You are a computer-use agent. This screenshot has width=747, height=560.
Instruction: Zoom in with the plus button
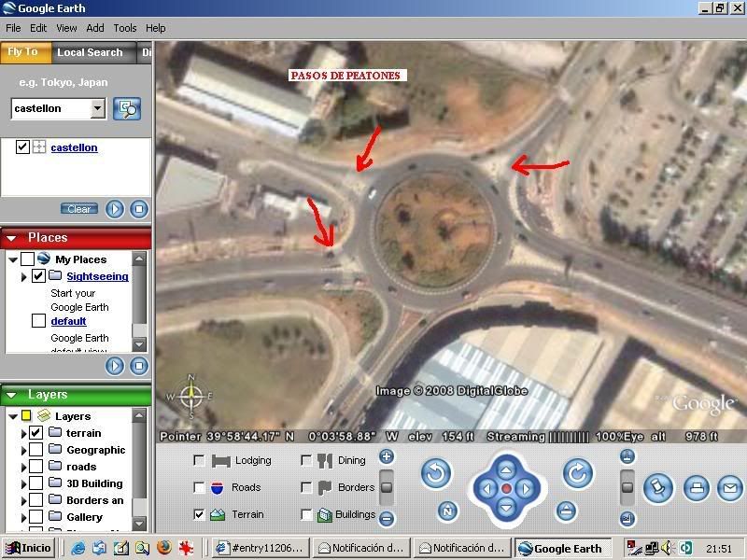pyautogui.click(x=387, y=456)
